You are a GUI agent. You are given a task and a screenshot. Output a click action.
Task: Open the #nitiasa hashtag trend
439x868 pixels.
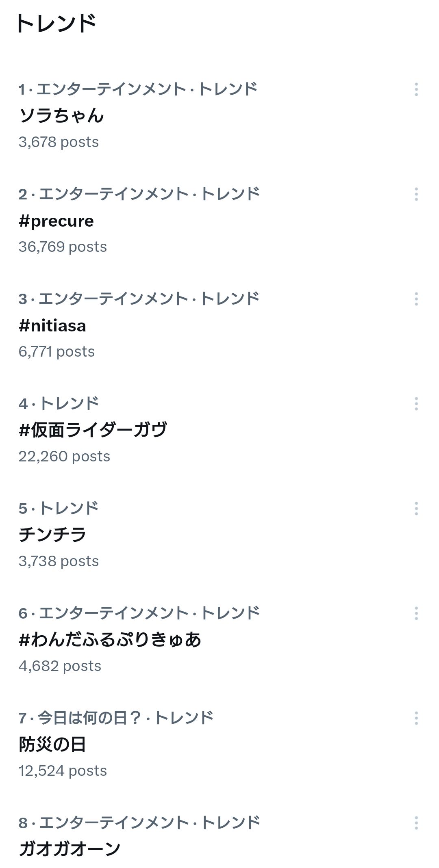pos(52,326)
